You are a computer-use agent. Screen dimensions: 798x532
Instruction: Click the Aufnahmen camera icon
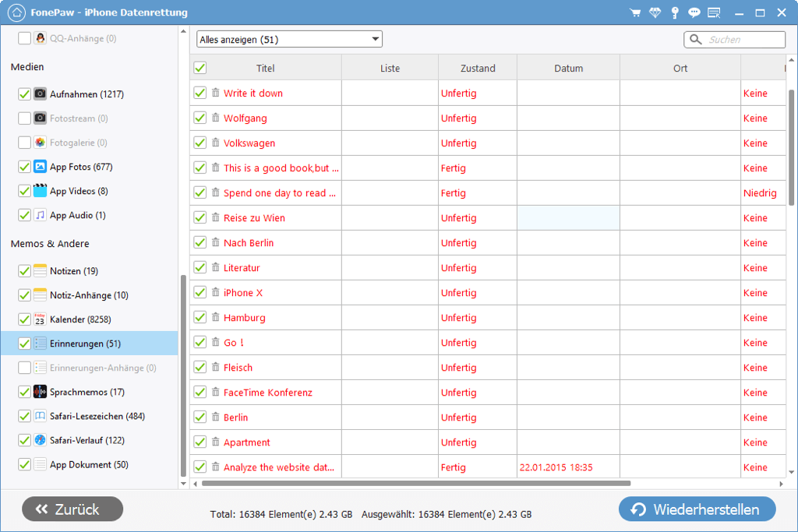coord(41,93)
